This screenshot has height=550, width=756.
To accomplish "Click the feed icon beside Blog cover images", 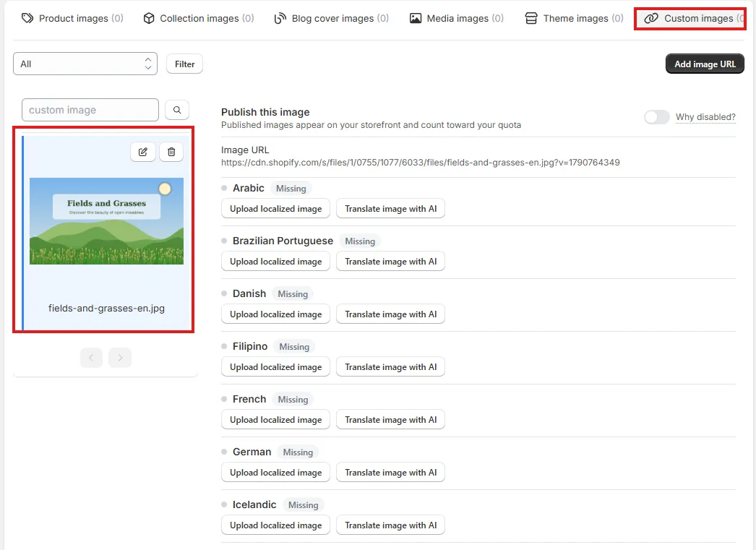I will pyautogui.click(x=280, y=18).
